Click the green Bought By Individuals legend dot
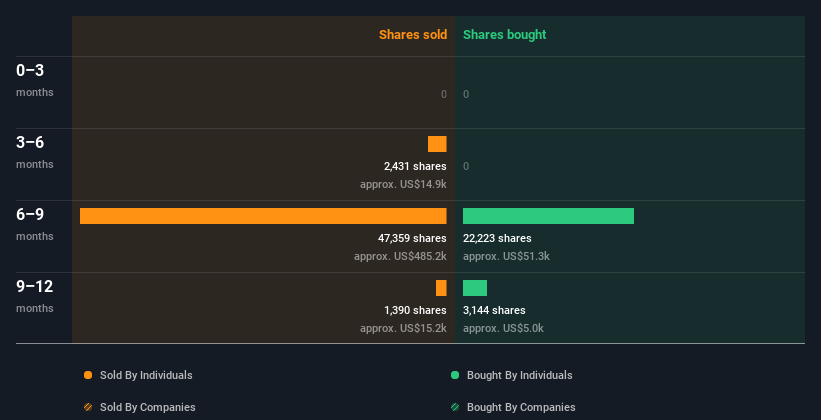This screenshot has width=821, height=420. [x=455, y=375]
